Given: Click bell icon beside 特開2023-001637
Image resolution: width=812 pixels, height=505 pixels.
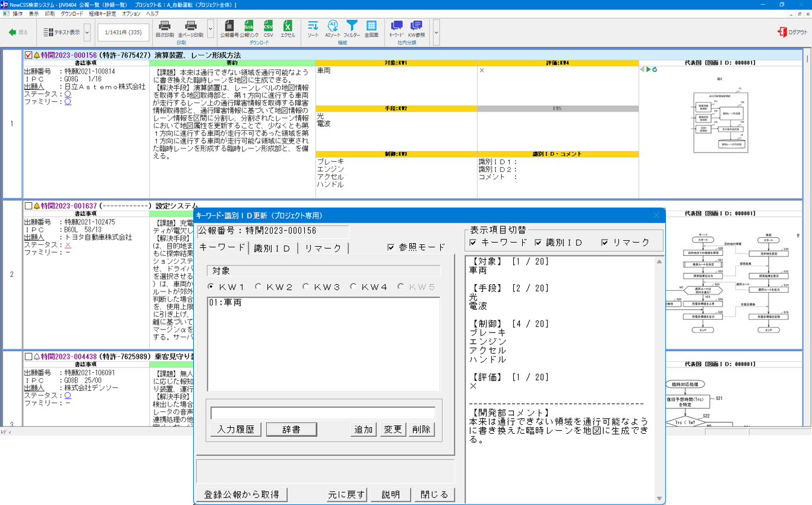Looking at the screenshot, I should 36,206.
